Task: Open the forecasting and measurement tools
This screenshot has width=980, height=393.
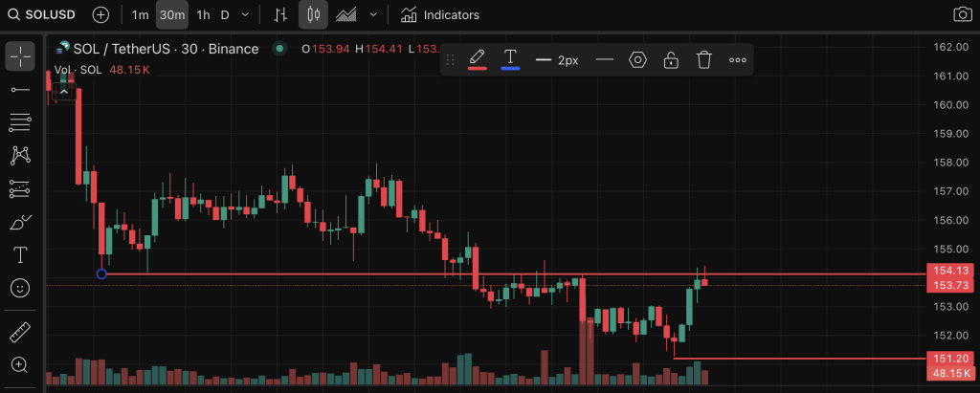Action: point(20,188)
